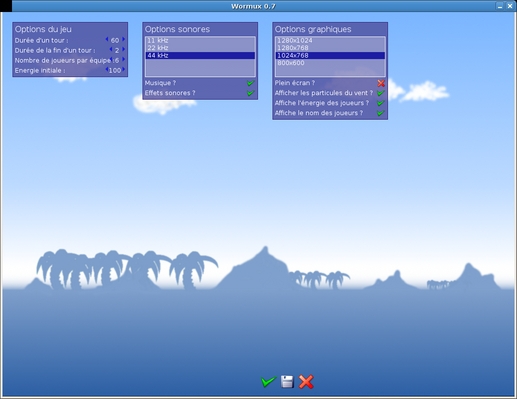Cancel options with the red cross icon
This screenshot has height=399, width=517.
[306, 382]
